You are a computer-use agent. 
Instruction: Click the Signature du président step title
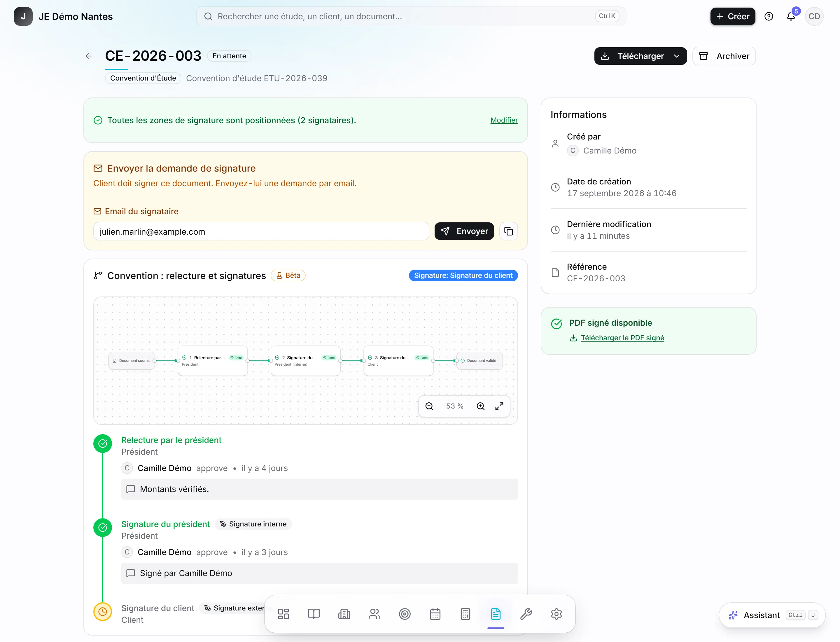(x=165, y=524)
